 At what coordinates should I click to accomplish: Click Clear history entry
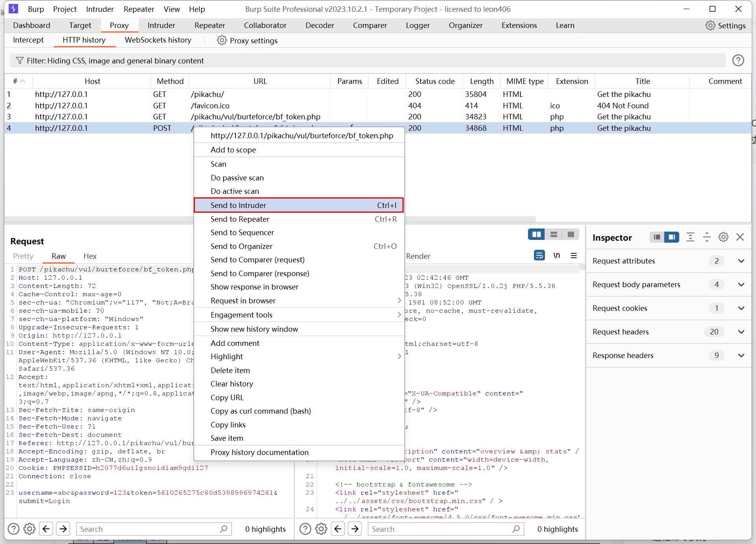pyautogui.click(x=299, y=384)
